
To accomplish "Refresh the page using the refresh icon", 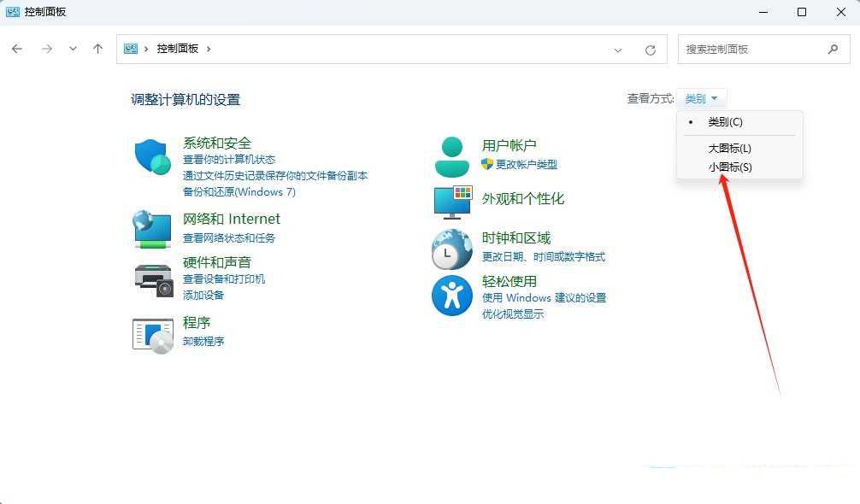I will (652, 49).
